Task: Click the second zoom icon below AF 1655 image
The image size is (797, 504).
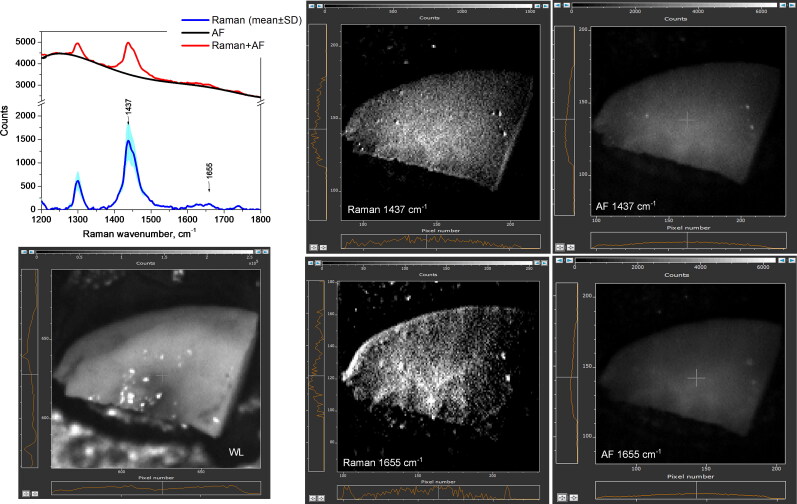Action: pos(573,497)
